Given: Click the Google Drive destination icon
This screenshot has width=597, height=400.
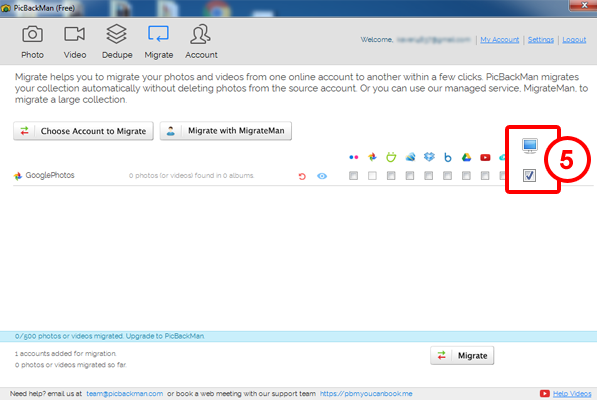Looking at the screenshot, I should point(466,157).
